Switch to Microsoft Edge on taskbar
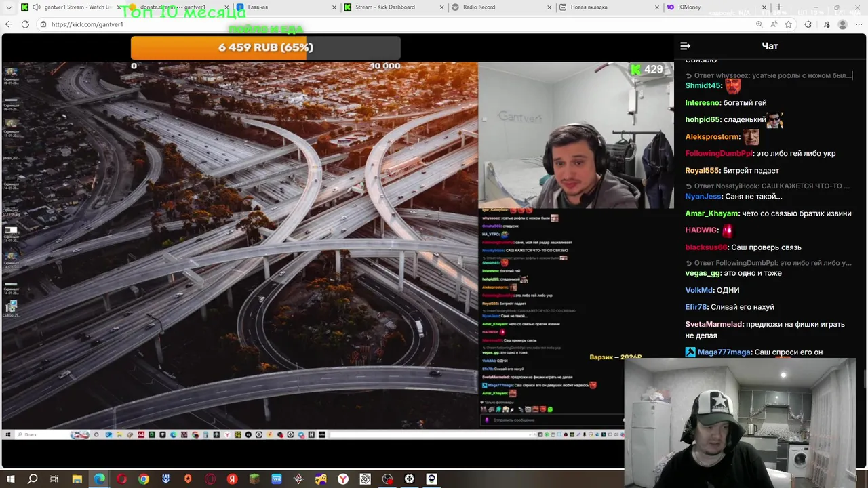 click(x=100, y=479)
